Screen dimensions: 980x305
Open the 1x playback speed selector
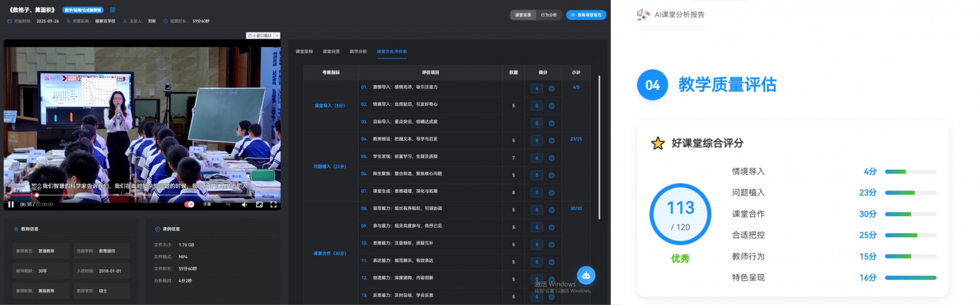[x=228, y=205]
